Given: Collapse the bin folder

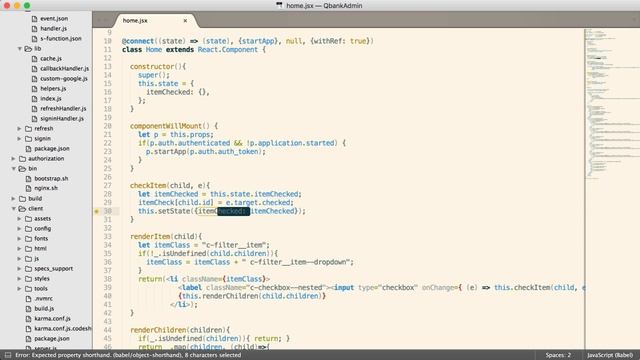Looking at the screenshot, I should (x=13, y=169).
